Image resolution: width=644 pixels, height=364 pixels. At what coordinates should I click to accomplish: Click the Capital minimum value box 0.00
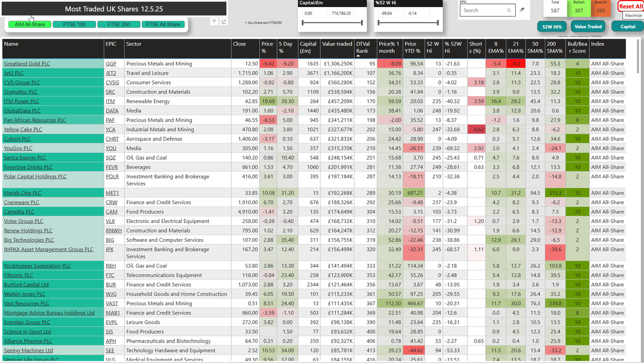tap(313, 13)
